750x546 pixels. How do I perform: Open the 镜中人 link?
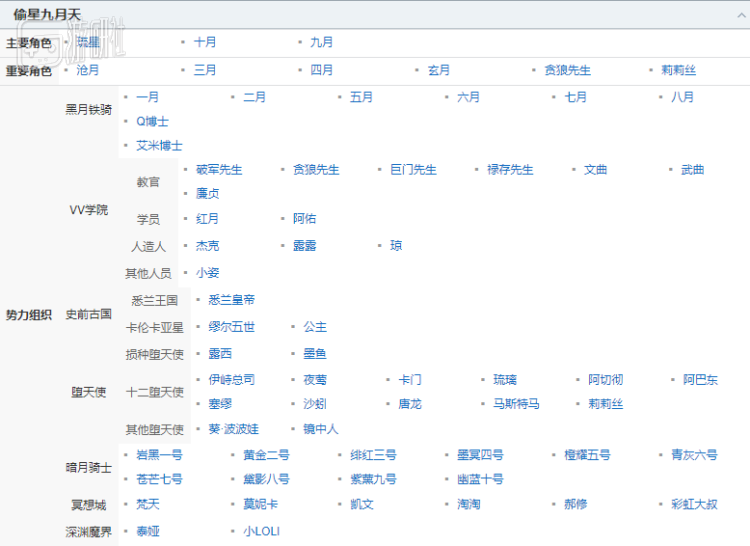click(x=320, y=429)
